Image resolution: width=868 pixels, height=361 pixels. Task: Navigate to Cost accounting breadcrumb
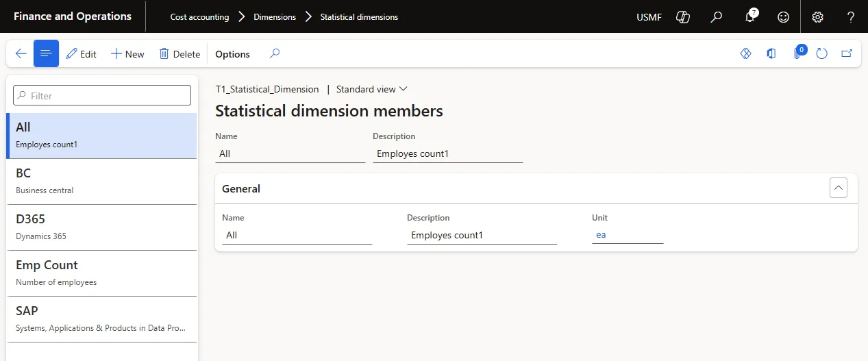coord(199,17)
